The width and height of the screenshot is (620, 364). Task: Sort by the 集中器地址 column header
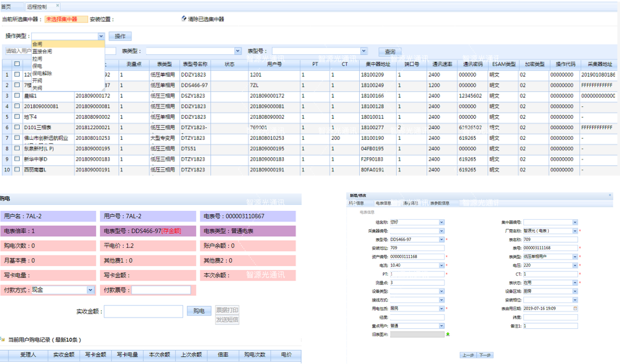click(378, 64)
